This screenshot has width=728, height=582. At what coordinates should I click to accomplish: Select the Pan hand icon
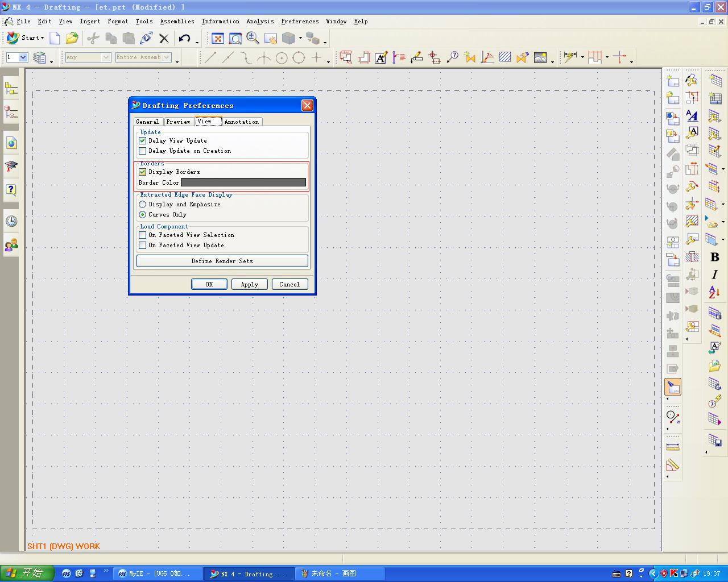(x=271, y=38)
